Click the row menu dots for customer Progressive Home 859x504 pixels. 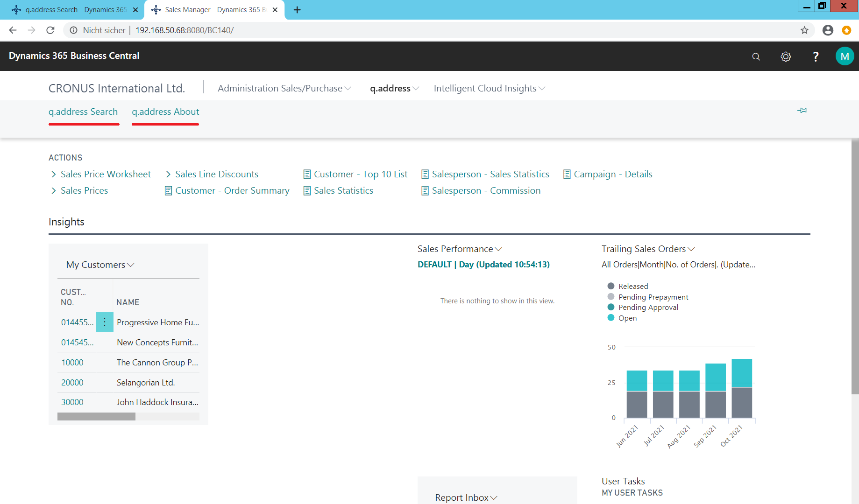coord(105,322)
